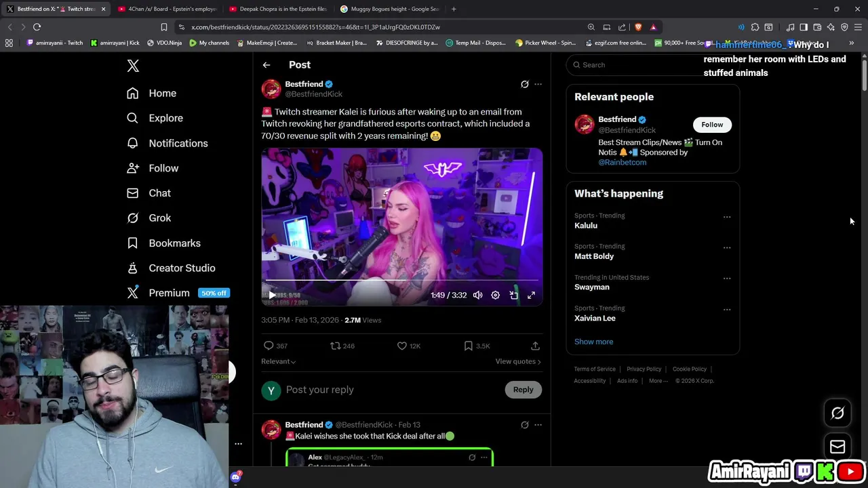
Task: Switch to the 4Chan /x/ Board tab
Action: pos(167,9)
